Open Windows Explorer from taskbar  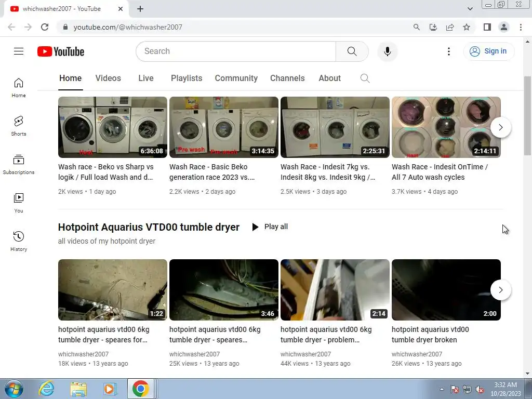tap(78, 389)
